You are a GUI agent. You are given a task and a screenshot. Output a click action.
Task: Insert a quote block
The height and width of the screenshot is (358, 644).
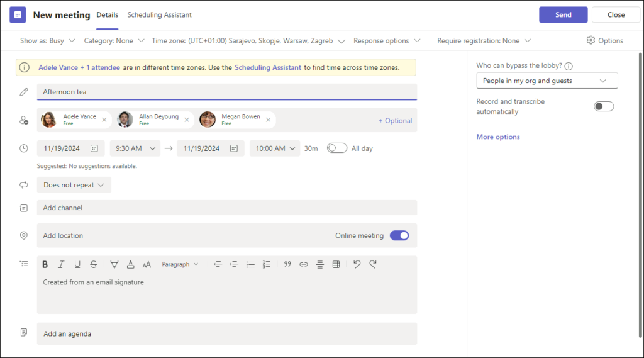coord(287,264)
